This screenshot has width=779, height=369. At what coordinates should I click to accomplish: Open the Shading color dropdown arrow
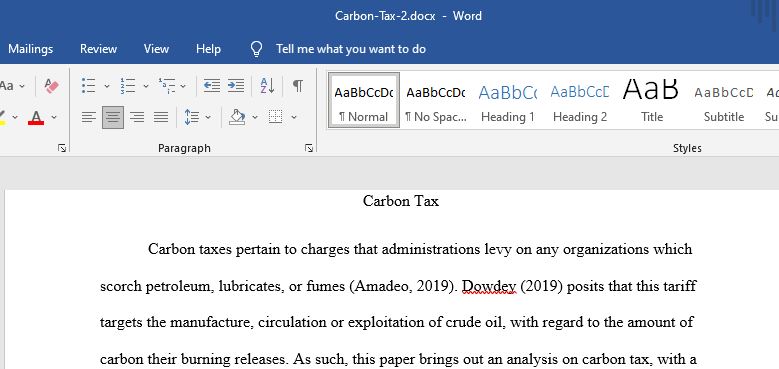point(255,118)
